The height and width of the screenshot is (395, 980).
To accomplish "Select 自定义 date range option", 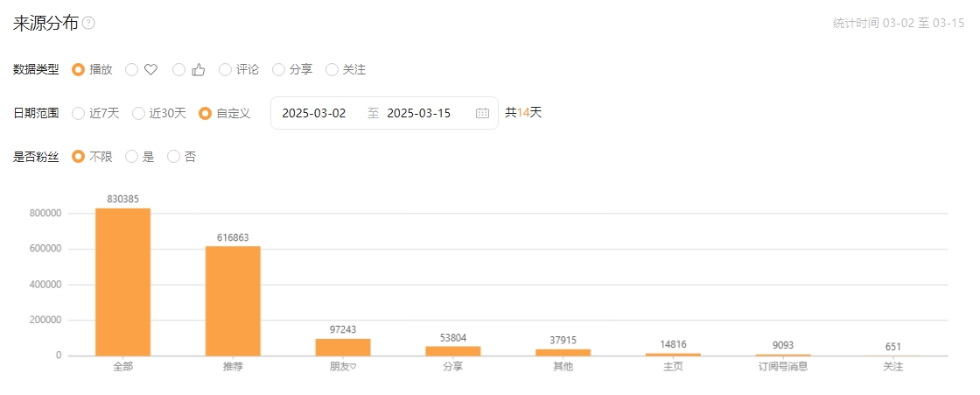I will click(206, 113).
